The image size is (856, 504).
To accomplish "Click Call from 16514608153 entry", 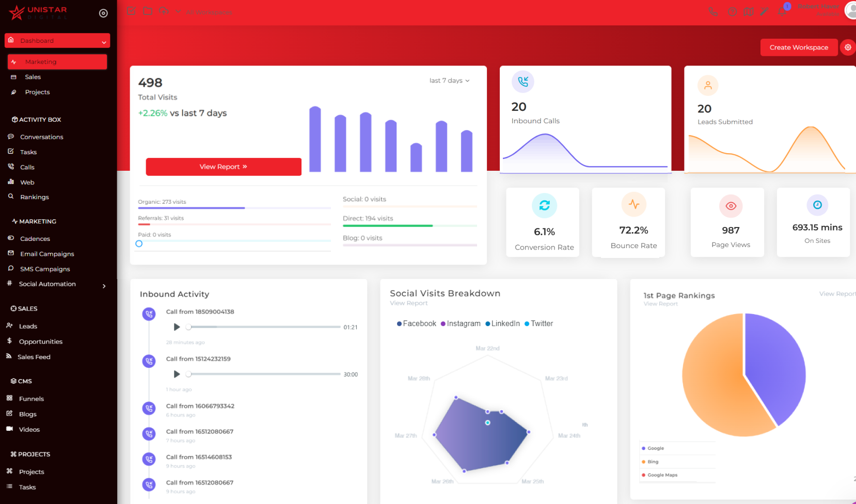I will tap(199, 457).
